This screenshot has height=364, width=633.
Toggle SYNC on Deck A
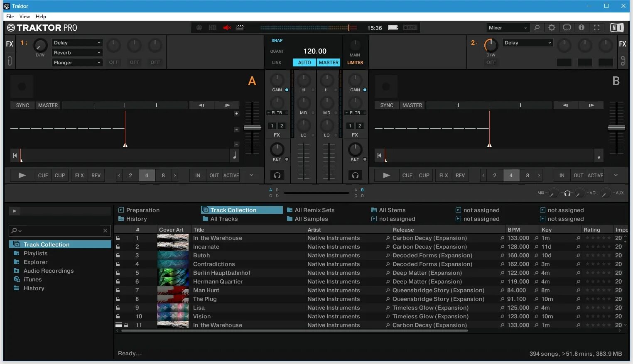tap(22, 105)
